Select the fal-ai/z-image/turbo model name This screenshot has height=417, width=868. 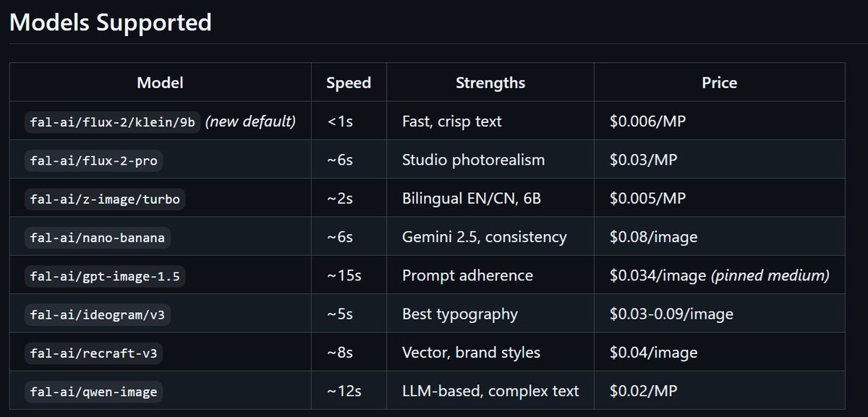point(105,199)
